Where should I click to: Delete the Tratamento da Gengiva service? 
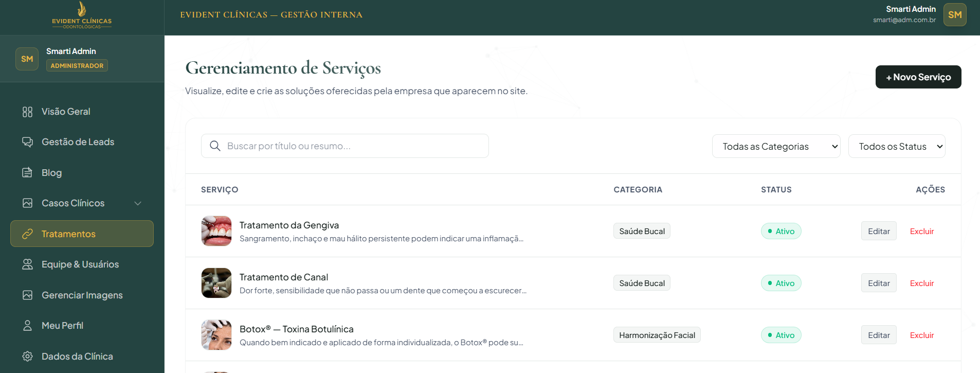pyautogui.click(x=922, y=231)
